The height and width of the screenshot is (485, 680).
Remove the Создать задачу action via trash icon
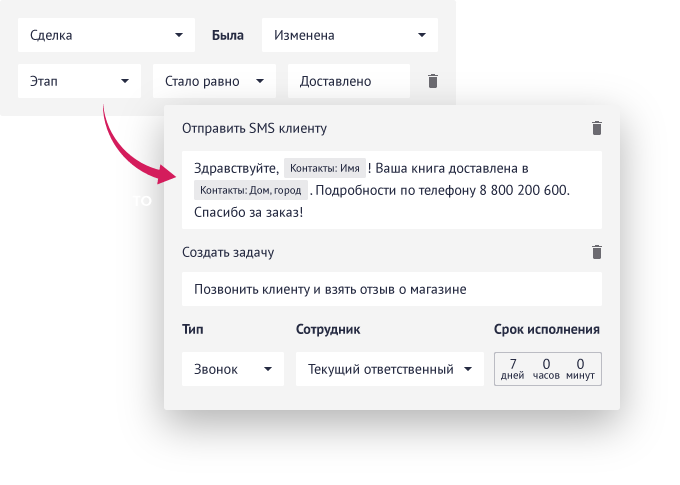(x=597, y=253)
